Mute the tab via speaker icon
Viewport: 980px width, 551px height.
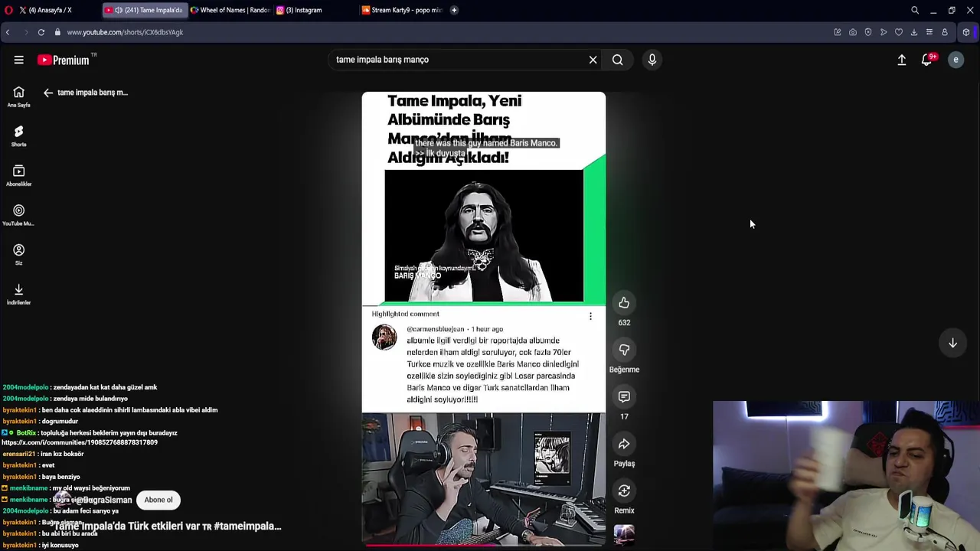[x=119, y=10]
